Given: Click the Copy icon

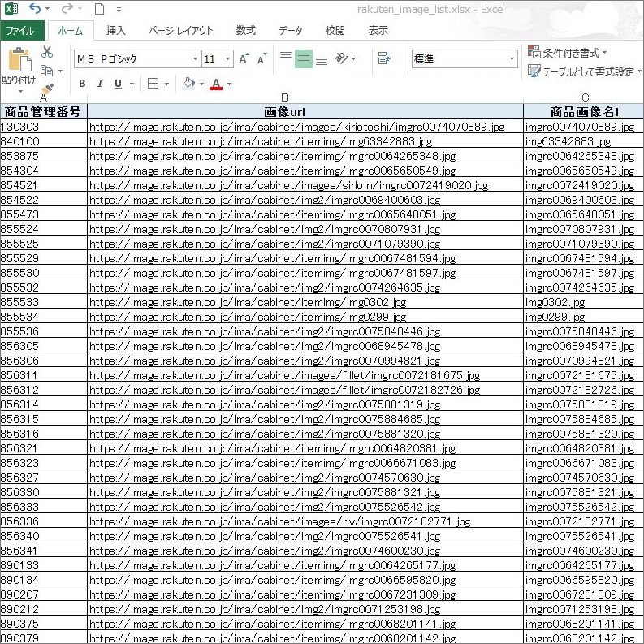Looking at the screenshot, I should click(x=46, y=71).
